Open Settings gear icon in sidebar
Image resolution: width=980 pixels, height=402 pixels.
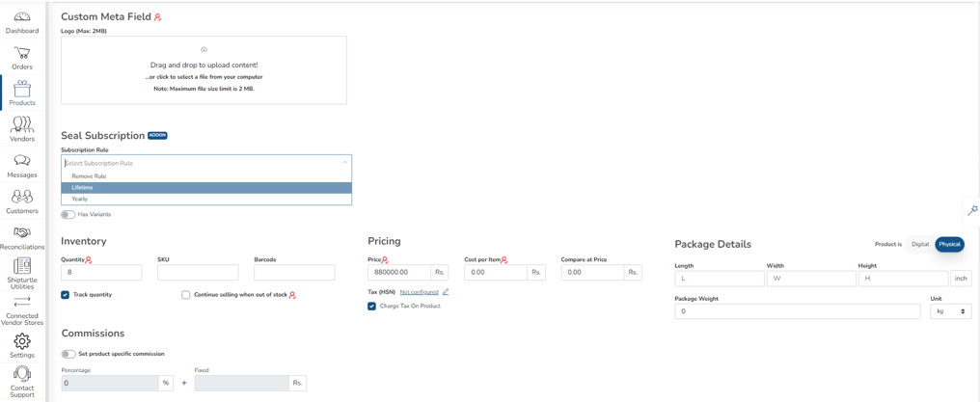coord(22,341)
